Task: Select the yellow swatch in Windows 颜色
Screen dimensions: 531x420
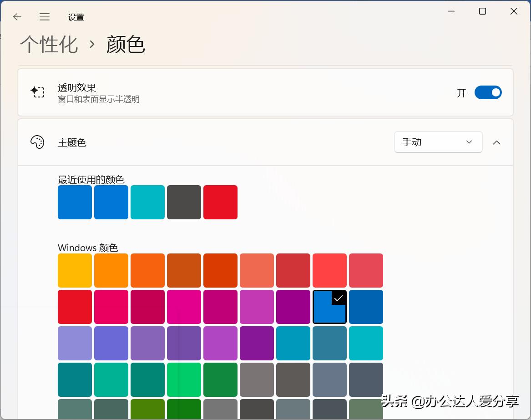Action: 75,270
